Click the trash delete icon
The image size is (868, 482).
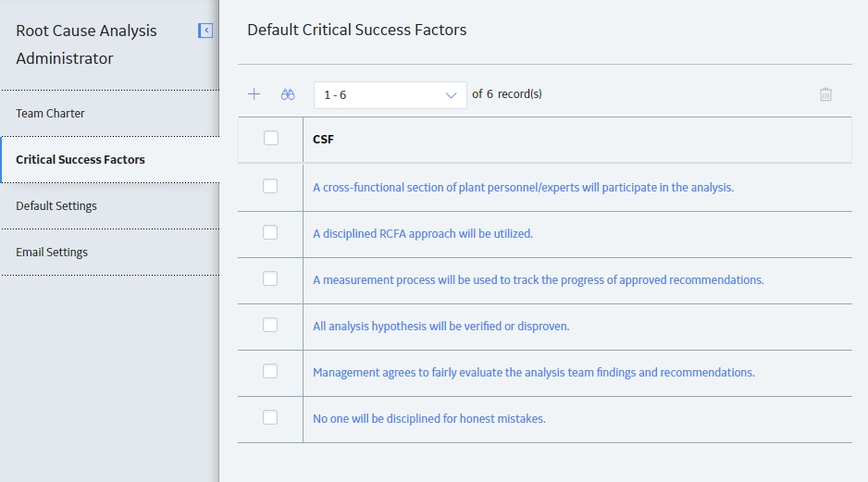point(825,94)
